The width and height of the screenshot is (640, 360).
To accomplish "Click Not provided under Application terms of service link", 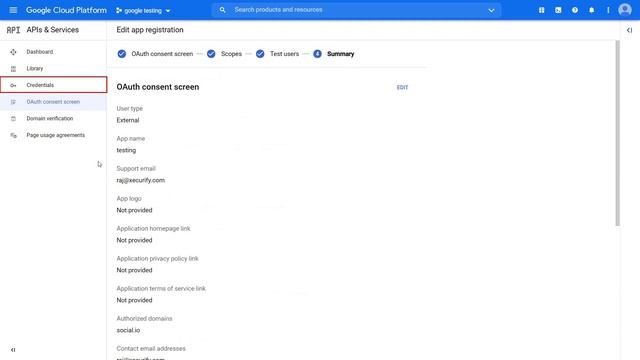I will [x=134, y=300].
